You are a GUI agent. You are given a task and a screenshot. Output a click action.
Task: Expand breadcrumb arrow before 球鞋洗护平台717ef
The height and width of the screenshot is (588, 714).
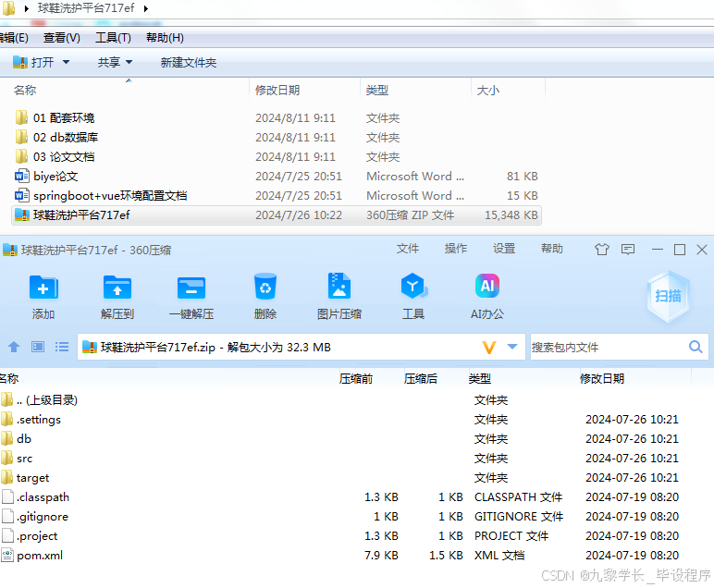click(x=27, y=8)
